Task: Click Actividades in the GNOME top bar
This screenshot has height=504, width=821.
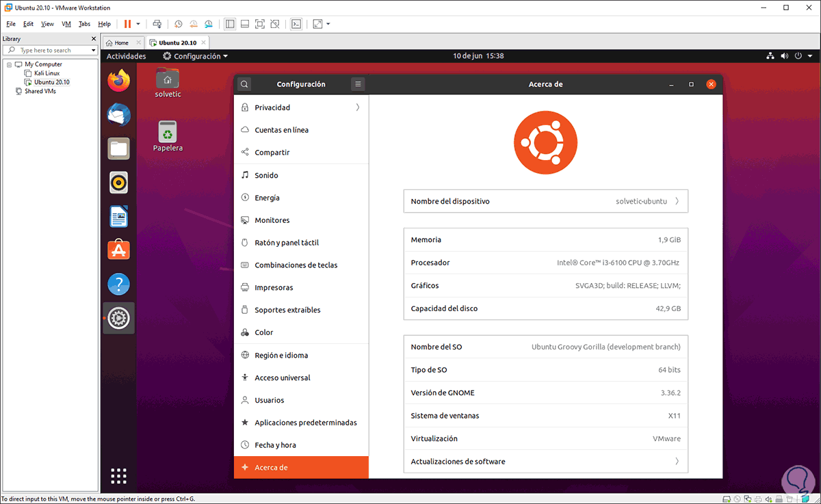Action: (x=126, y=56)
